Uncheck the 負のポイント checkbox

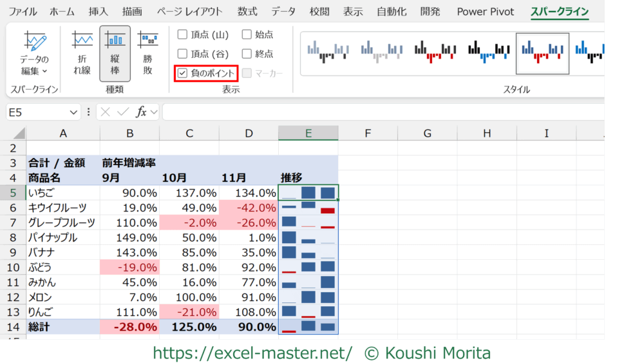pyautogui.click(x=183, y=74)
